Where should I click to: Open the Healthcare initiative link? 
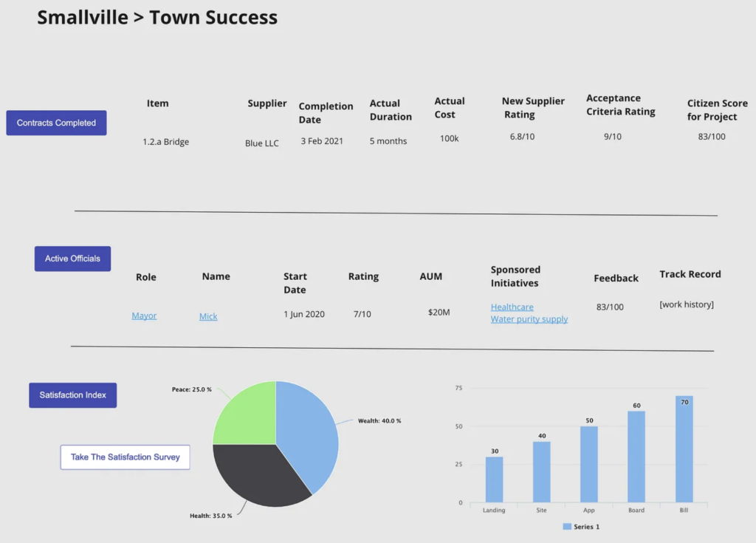coord(512,307)
